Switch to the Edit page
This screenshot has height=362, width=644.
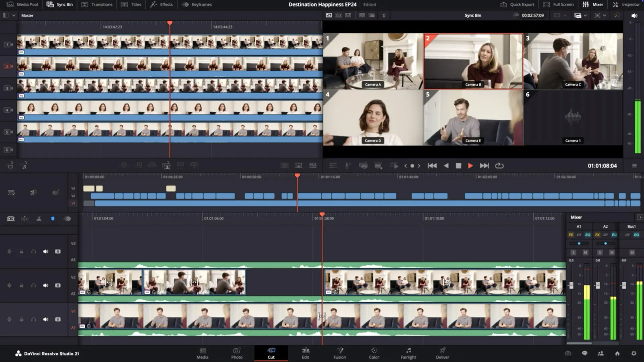pos(305,354)
